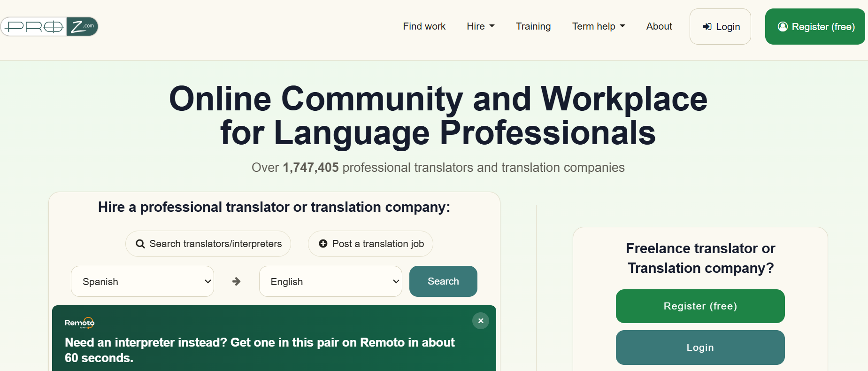Viewport: 868px width, 371px height.
Task: Expand the Term help menu
Action: 599,26
